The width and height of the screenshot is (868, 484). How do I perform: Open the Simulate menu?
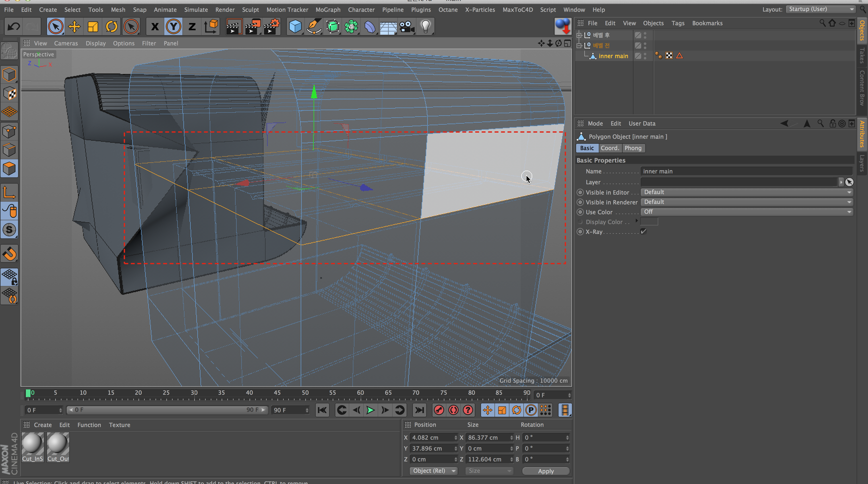196,10
